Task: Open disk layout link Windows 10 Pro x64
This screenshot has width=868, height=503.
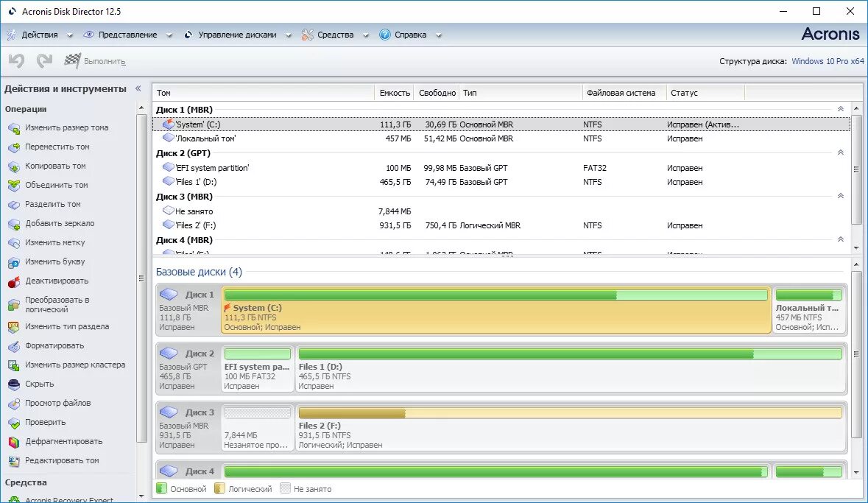Action: pyautogui.click(x=828, y=61)
